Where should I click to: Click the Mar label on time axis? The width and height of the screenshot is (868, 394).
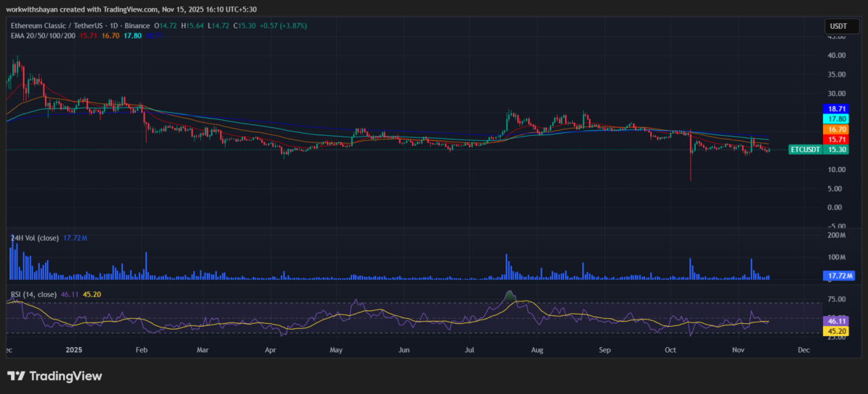203,349
